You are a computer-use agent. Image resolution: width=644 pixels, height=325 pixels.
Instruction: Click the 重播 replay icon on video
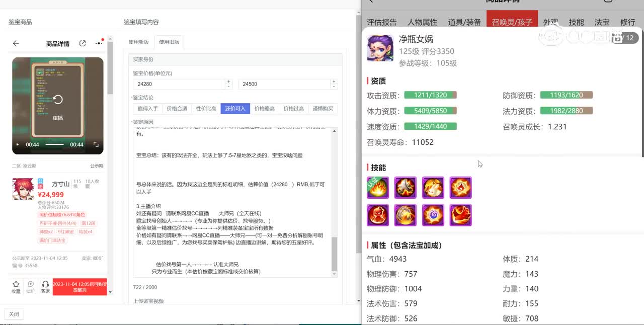click(x=58, y=100)
